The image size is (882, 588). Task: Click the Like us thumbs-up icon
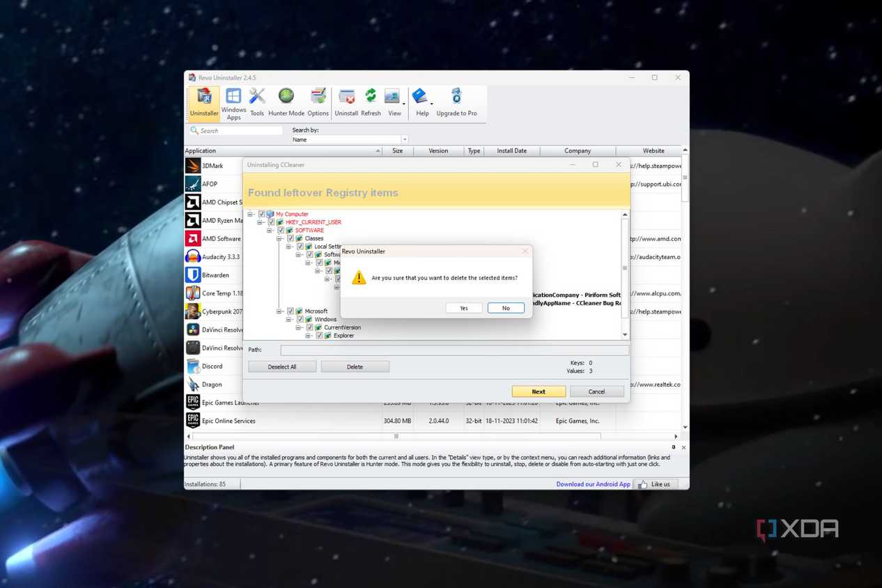[x=642, y=484]
